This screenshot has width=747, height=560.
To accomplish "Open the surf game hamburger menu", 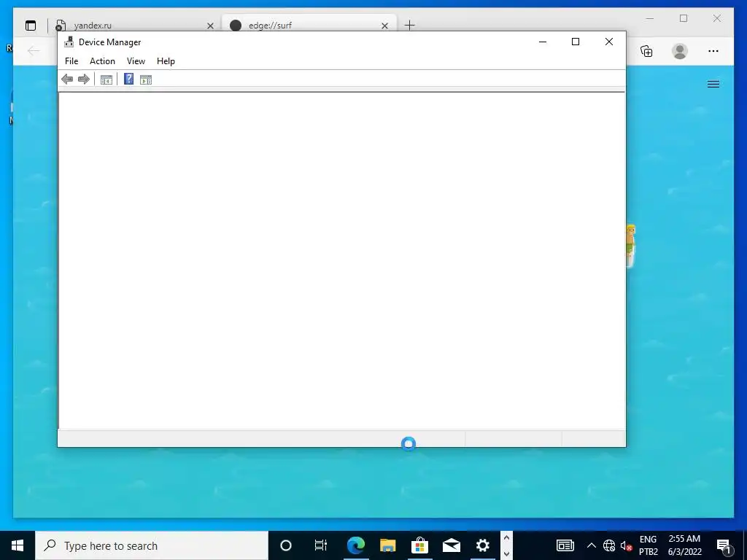I will [713, 85].
